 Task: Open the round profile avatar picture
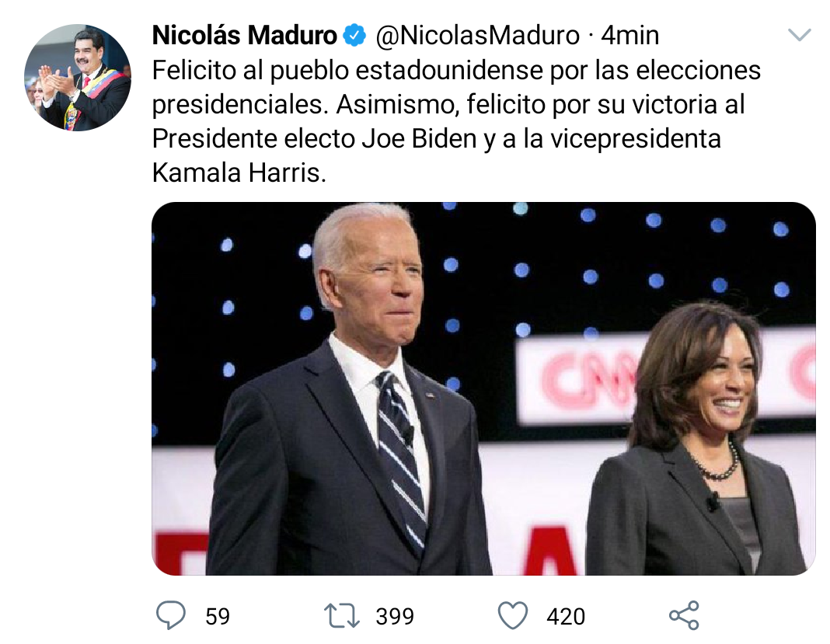pos(77,78)
